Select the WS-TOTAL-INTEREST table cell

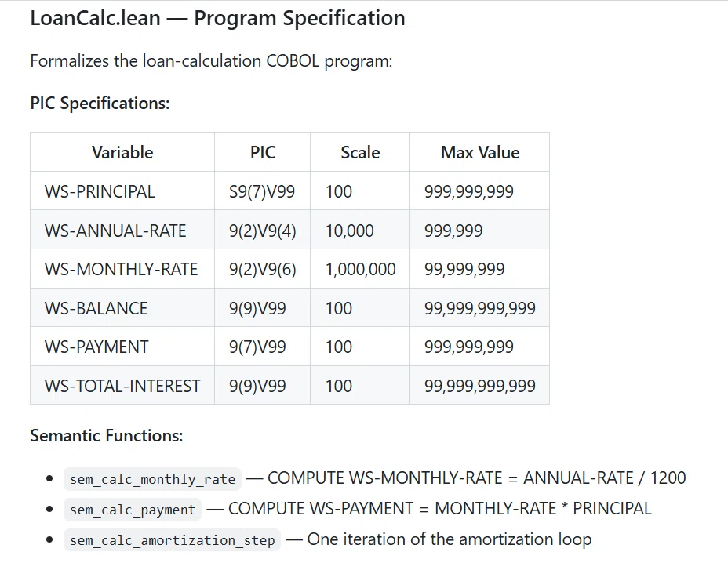122,386
